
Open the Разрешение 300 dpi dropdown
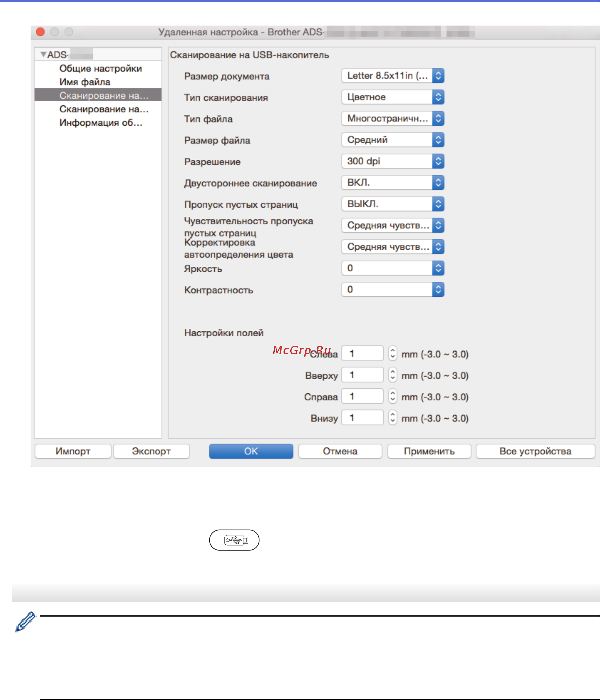(x=392, y=161)
